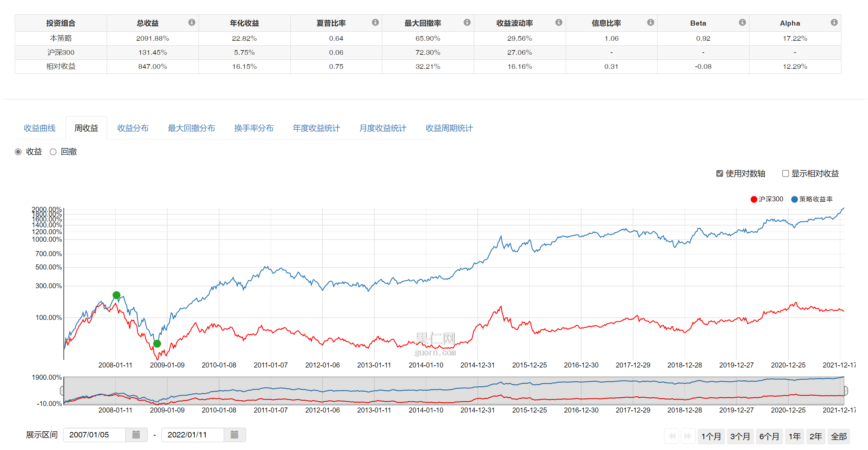The height and width of the screenshot is (450, 868).
Task: Click info icon beside 最大回撤率 header
Action: [x=467, y=22]
